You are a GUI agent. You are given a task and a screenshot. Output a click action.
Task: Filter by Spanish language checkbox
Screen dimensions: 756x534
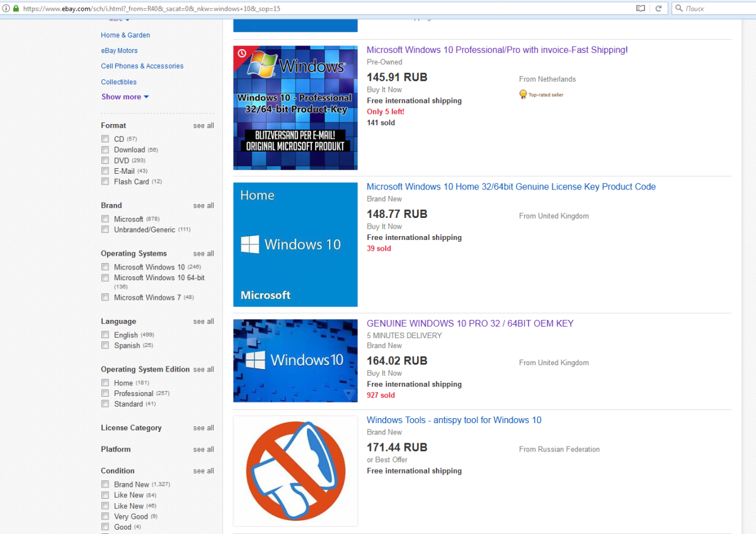tap(105, 345)
